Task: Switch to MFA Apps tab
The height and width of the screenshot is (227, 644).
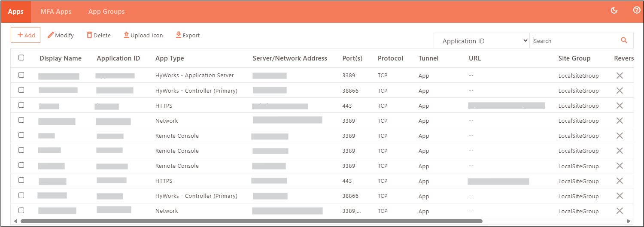Action: click(x=56, y=12)
